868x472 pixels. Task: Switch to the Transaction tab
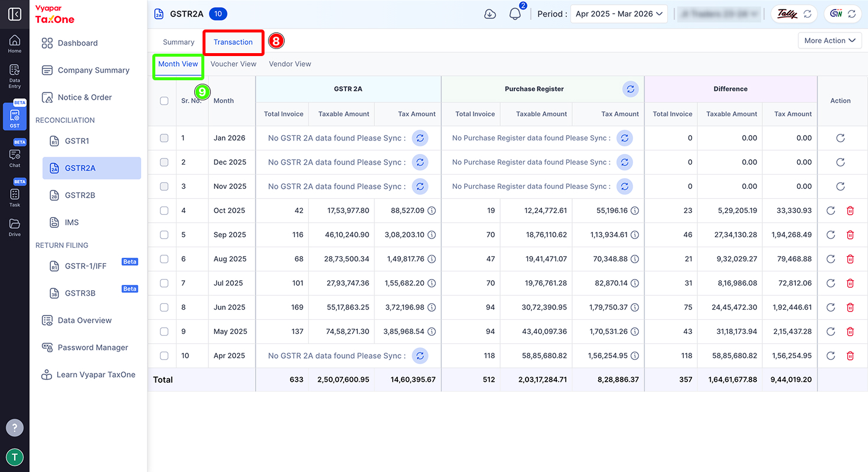point(233,42)
